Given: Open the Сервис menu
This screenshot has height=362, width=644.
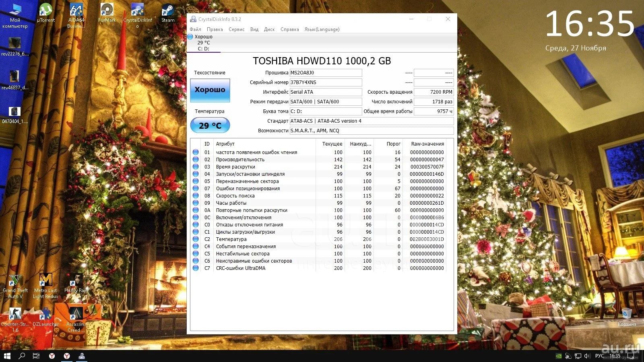Looking at the screenshot, I should (x=237, y=29).
